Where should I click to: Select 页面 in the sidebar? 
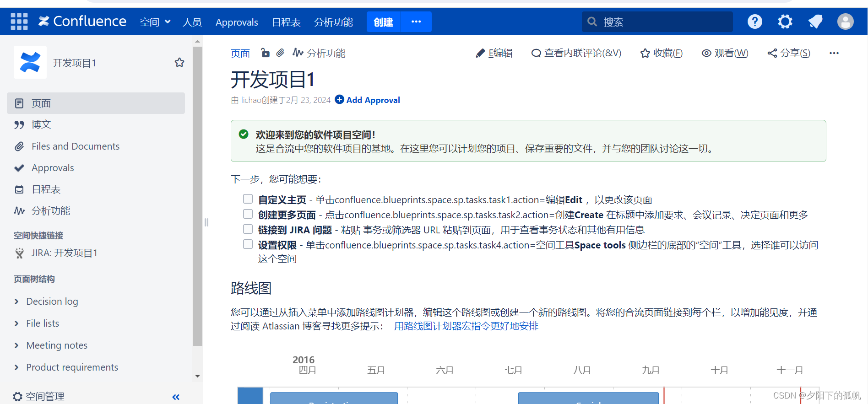pos(96,103)
